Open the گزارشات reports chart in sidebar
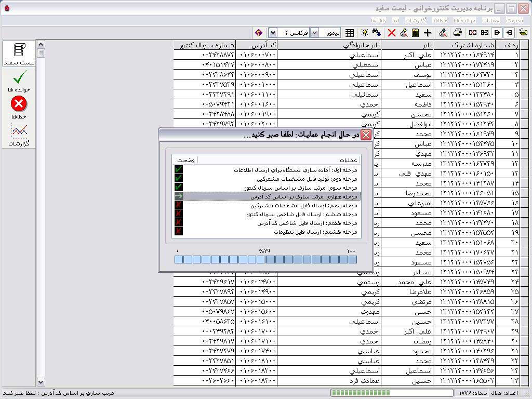The image size is (532, 399). (x=19, y=135)
